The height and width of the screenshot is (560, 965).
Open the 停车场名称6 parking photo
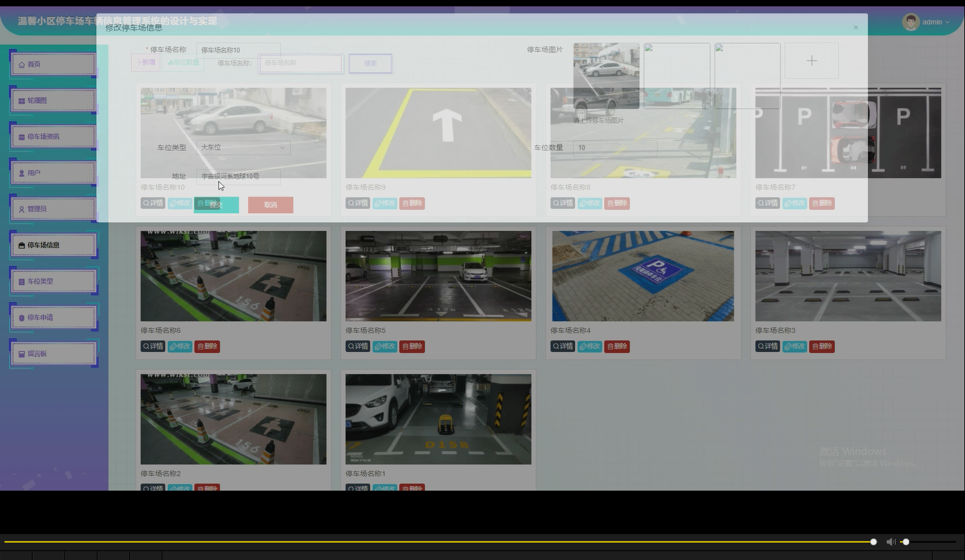point(234,276)
